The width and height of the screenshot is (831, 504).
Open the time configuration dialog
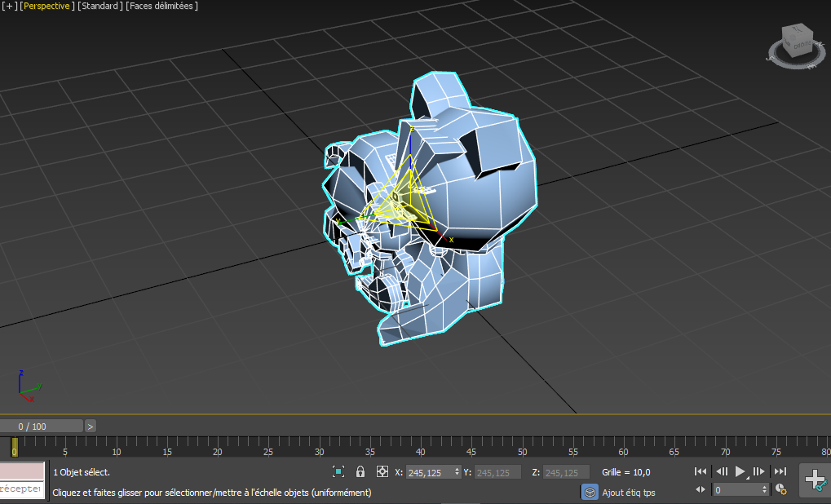coord(780,489)
